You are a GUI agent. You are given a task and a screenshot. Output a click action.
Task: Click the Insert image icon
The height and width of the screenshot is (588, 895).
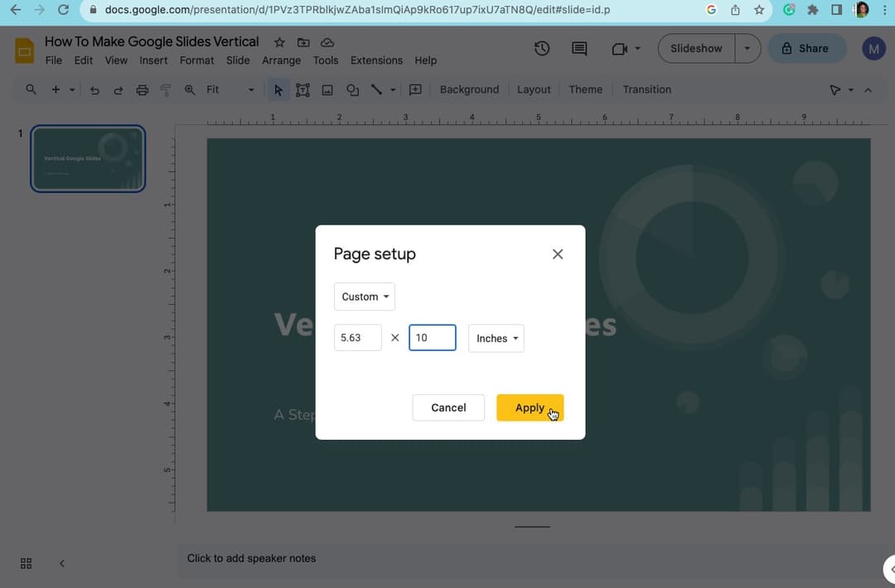click(327, 90)
